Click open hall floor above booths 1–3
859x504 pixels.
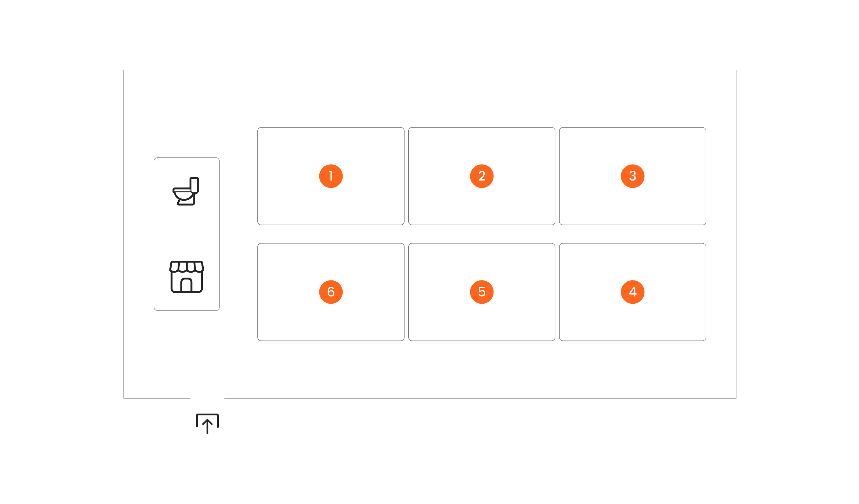(x=482, y=99)
